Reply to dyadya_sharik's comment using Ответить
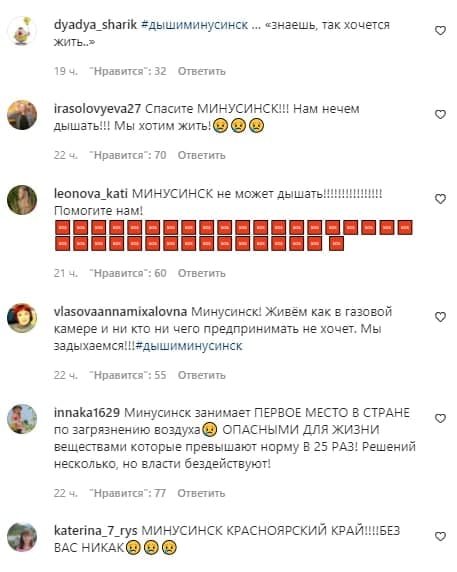Image resolution: width=457 pixels, height=572 pixels. (x=201, y=71)
